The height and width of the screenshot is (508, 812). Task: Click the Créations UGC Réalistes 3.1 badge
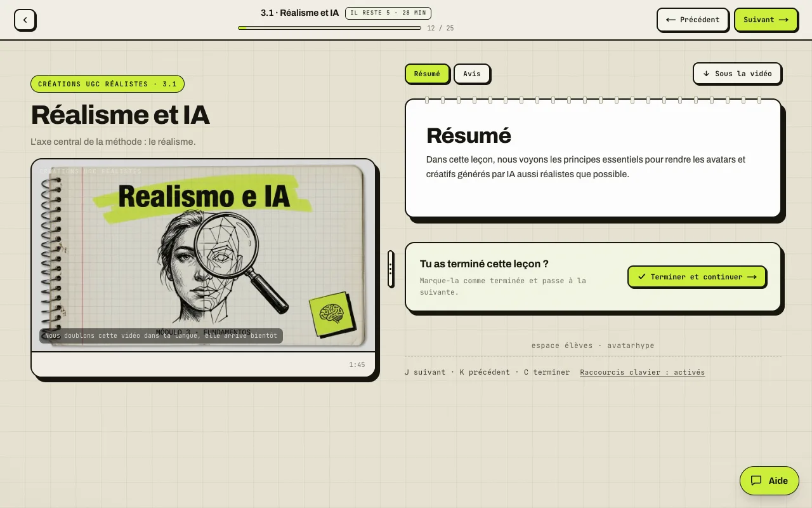tap(107, 84)
